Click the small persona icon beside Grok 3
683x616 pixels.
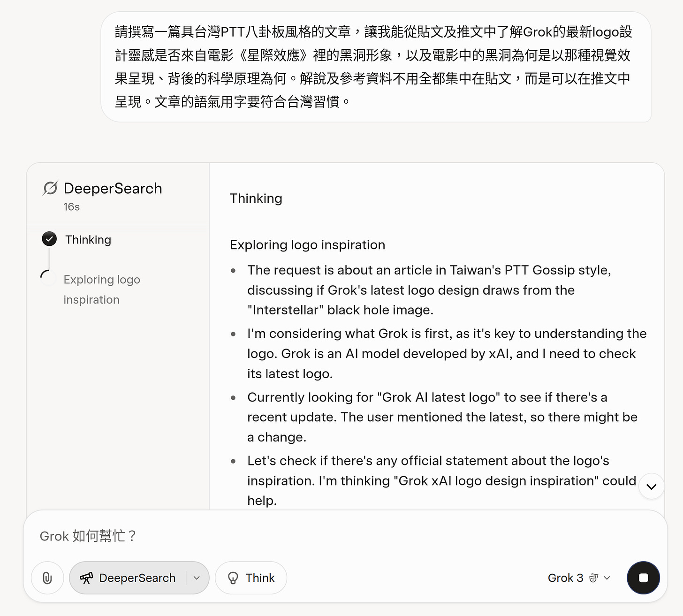pos(594,578)
